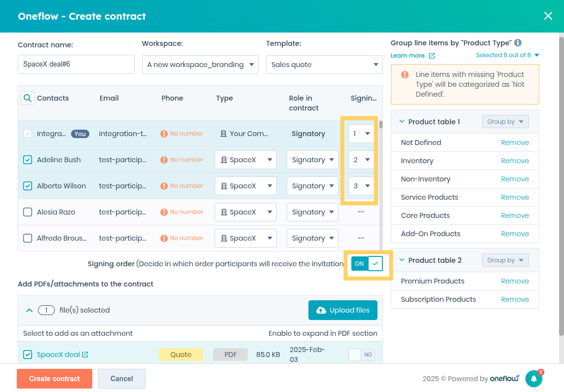
Task: Click the contacts search magnifier icon
Action: click(28, 98)
